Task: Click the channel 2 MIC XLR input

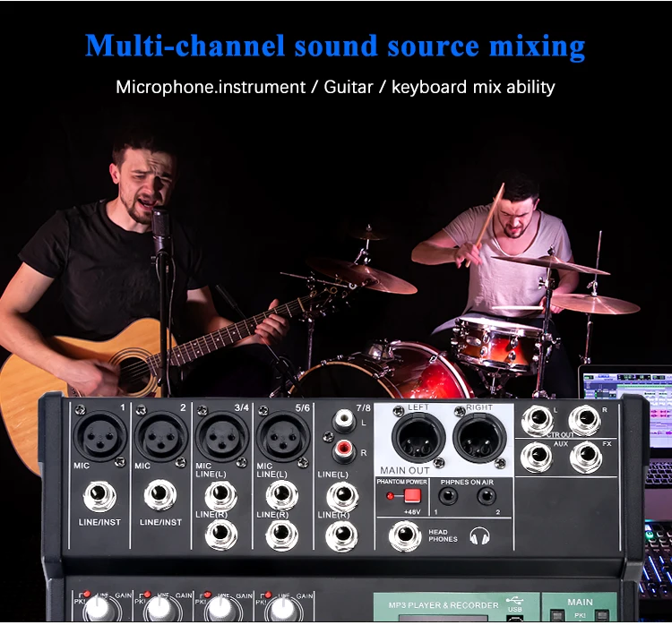Action: coord(161,436)
